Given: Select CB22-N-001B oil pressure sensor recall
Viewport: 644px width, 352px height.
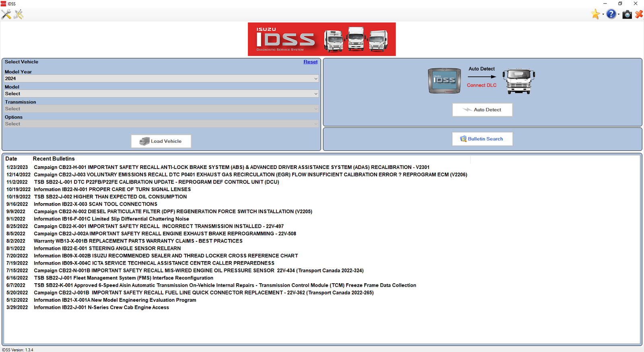Looking at the screenshot, I should (x=198, y=271).
